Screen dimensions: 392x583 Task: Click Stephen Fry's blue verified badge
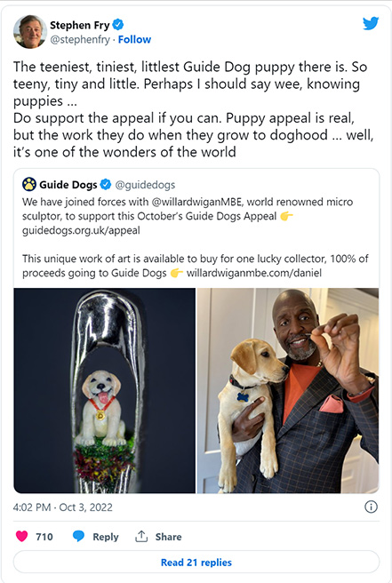118,25
